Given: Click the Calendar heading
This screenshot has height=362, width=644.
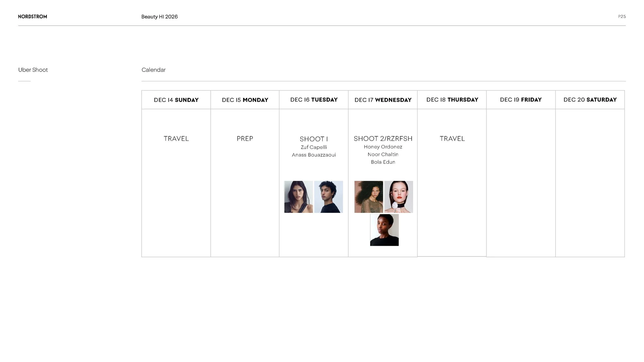Looking at the screenshot, I should [153, 70].
